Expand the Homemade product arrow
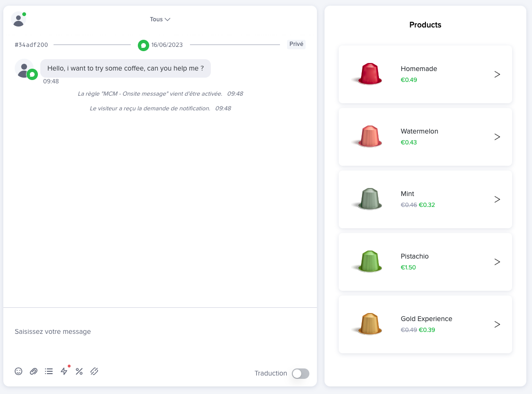This screenshot has width=532, height=394. click(497, 74)
